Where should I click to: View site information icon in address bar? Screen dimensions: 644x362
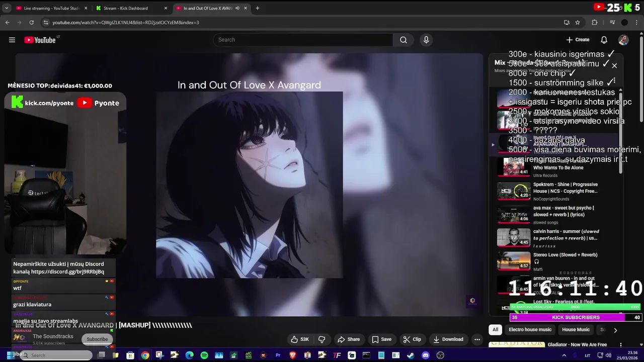coord(46,22)
